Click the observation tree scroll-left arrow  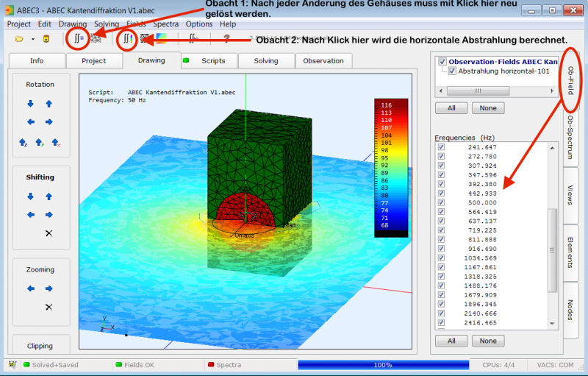440,91
